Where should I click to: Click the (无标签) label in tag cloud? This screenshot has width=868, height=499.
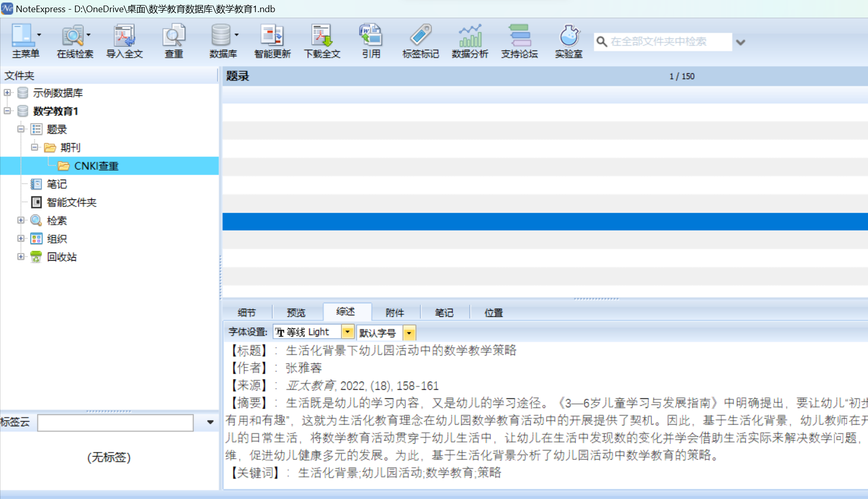pos(109,458)
